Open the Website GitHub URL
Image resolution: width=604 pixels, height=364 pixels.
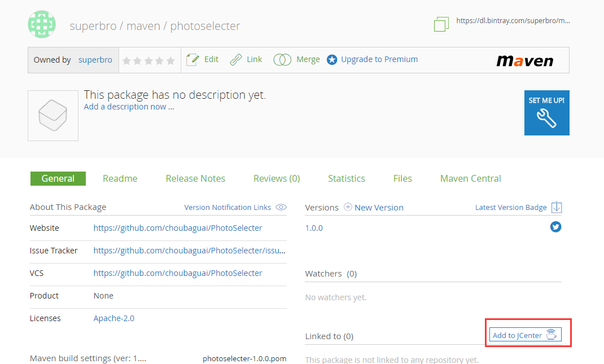(x=178, y=228)
